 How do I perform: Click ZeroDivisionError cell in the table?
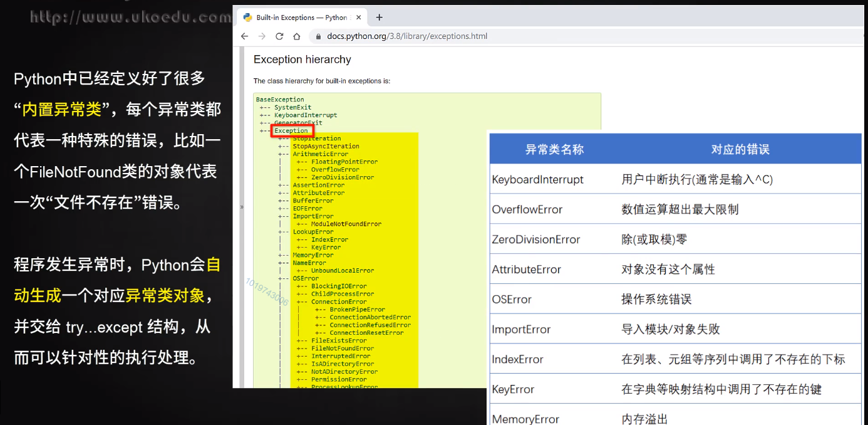[x=536, y=239]
